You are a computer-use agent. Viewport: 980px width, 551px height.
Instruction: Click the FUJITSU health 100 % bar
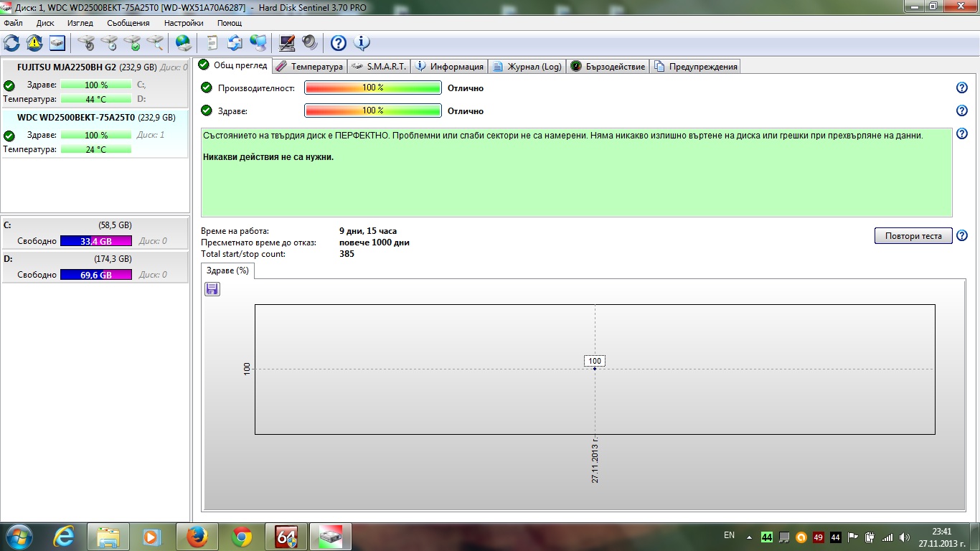coord(96,85)
